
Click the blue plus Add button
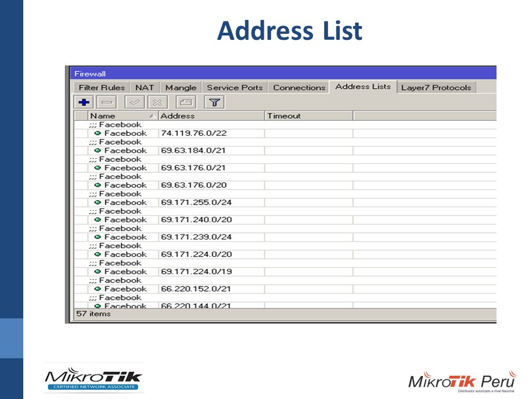[84, 102]
